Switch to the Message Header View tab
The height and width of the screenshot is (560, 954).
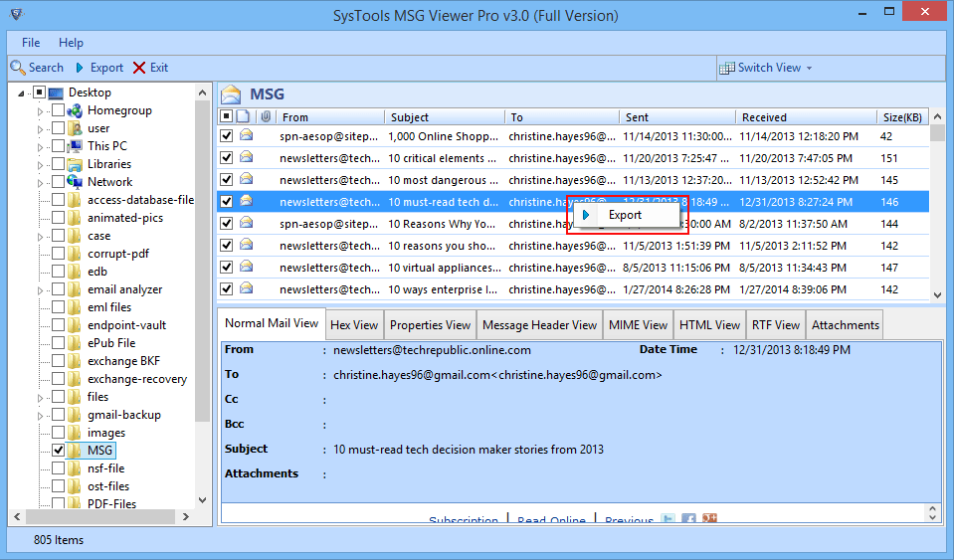click(x=539, y=324)
